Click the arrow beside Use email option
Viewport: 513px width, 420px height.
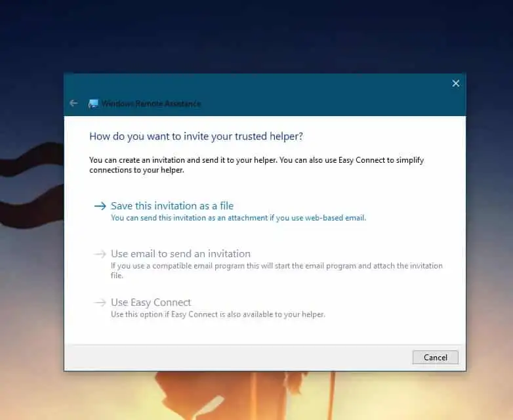click(x=100, y=254)
